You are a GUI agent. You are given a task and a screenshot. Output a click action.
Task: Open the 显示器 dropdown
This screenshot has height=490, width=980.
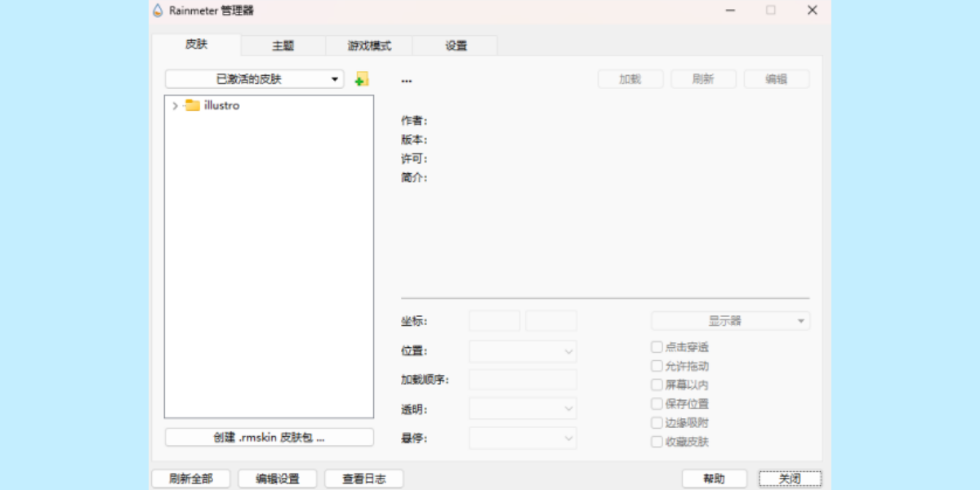coord(730,321)
